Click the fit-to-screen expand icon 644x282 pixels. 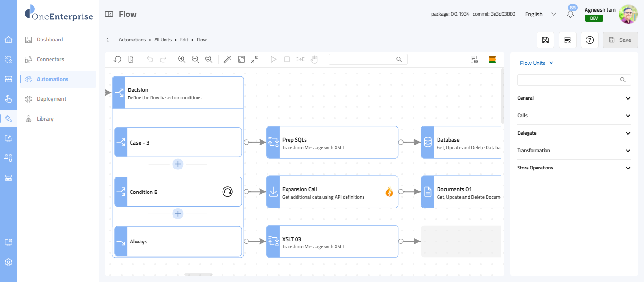[241, 59]
